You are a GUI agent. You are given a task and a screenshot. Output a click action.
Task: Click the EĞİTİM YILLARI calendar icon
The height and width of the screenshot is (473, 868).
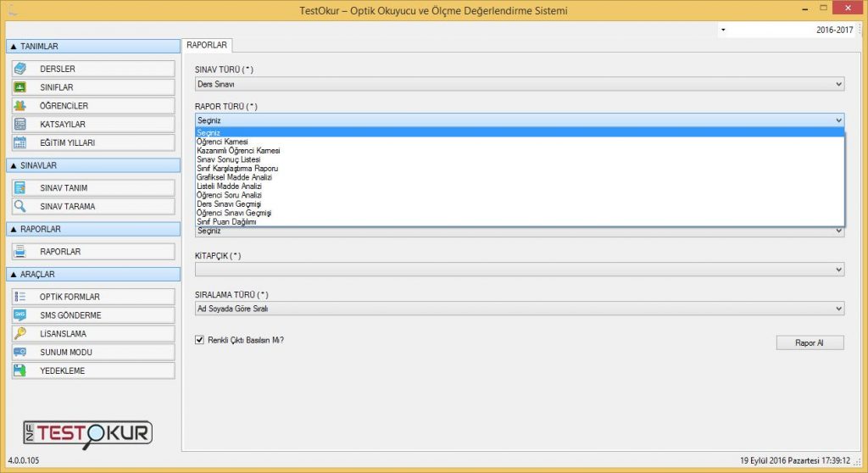(x=20, y=142)
